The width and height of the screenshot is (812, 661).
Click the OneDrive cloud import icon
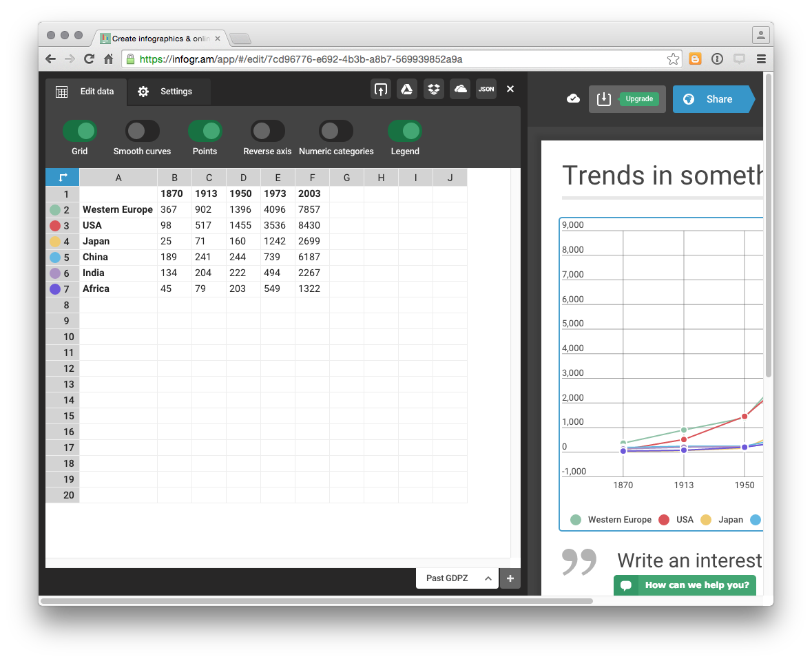pyautogui.click(x=460, y=89)
